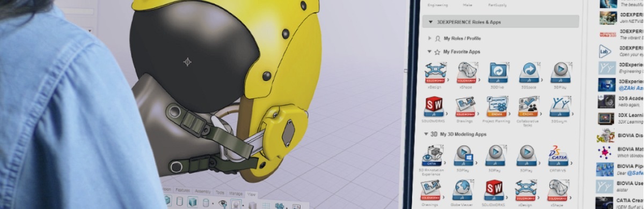Collapse the My 3D Modeling Apps section
This screenshot has height=209, width=644.
coord(426,134)
